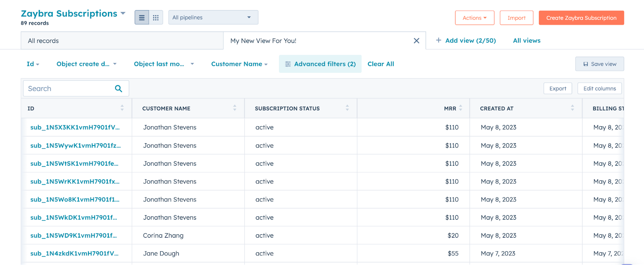Click the May 7, 2023 created date
The image size is (644, 265).
498,253
